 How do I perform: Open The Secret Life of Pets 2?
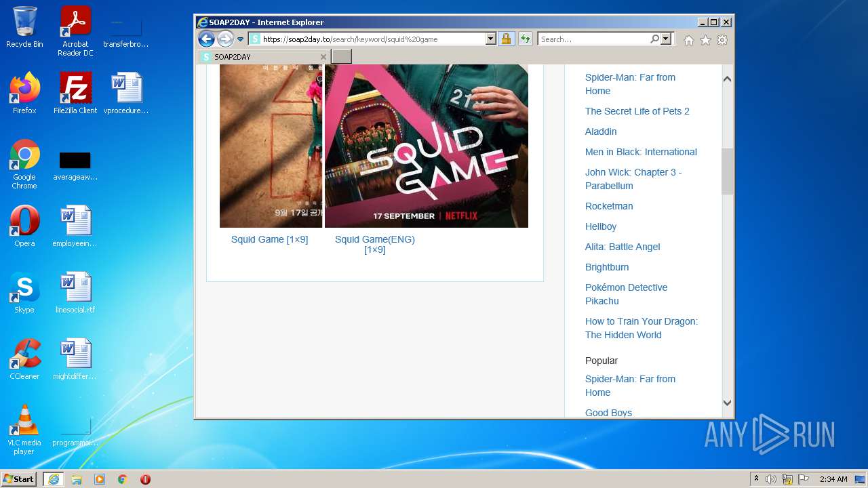tap(637, 111)
